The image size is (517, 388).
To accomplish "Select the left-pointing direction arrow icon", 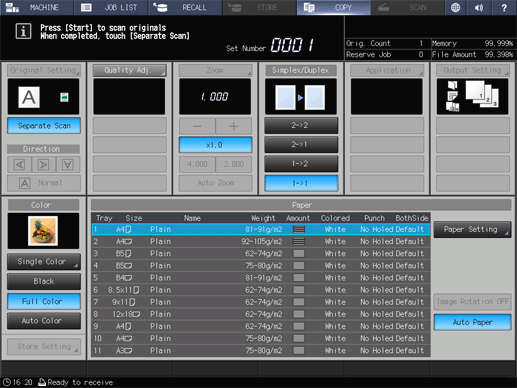I will tap(20, 165).
